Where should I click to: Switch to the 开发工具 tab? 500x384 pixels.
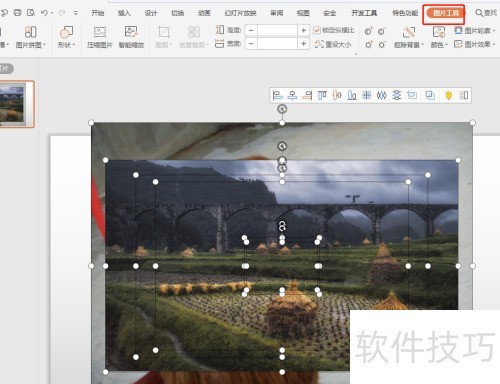coord(364,13)
